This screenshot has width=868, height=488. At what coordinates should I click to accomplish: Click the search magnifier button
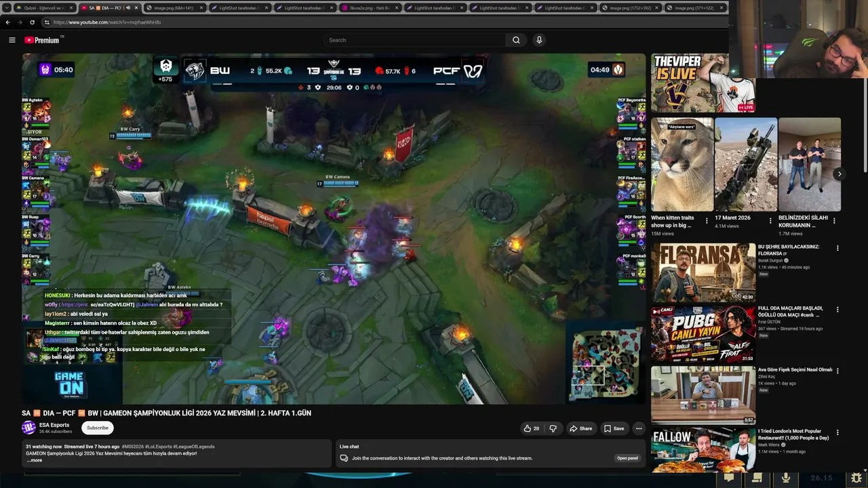coord(516,40)
